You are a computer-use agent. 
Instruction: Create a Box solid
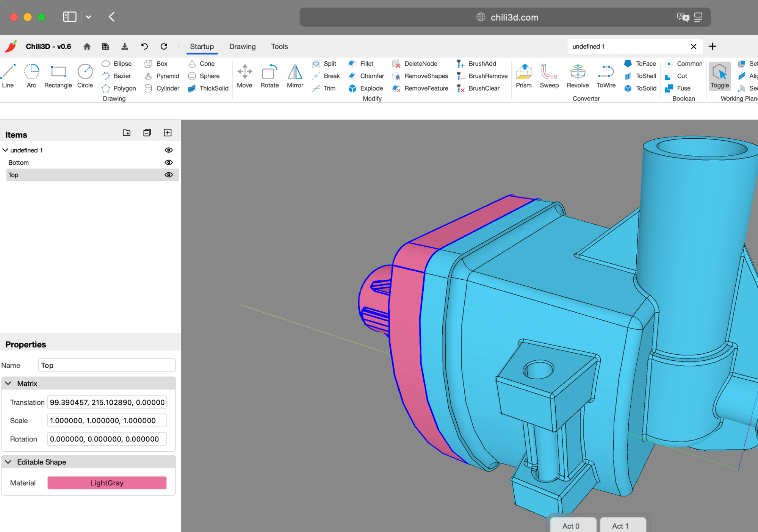156,64
